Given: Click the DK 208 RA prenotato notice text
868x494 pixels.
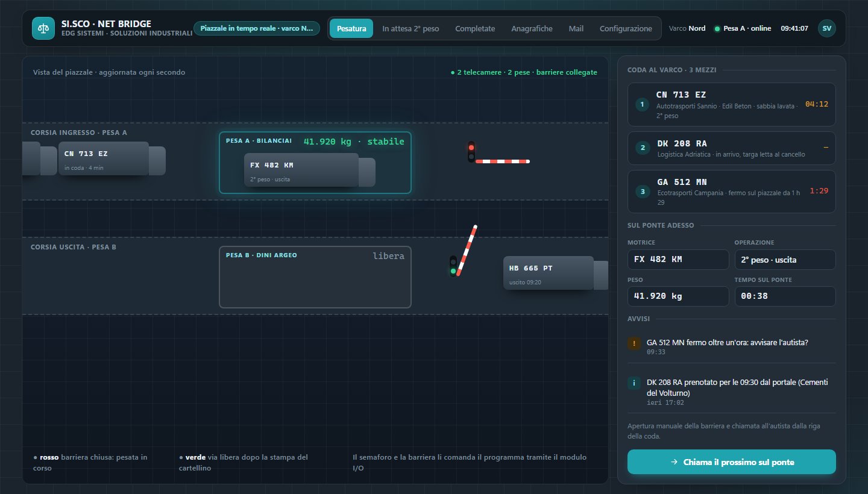Looking at the screenshot, I should point(737,387).
